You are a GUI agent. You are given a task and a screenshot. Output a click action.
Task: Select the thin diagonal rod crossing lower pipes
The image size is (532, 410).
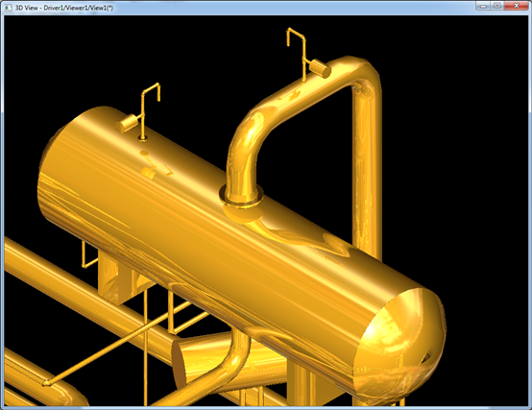click(x=119, y=344)
